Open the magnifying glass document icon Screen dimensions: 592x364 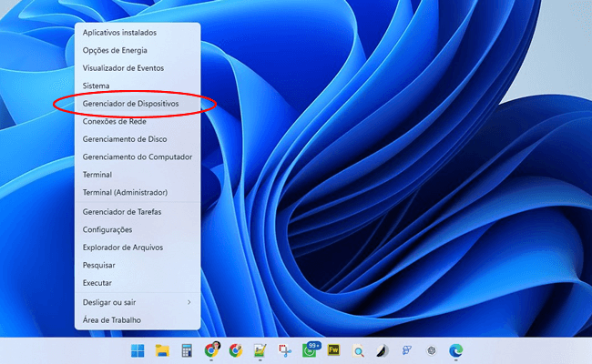click(x=358, y=350)
